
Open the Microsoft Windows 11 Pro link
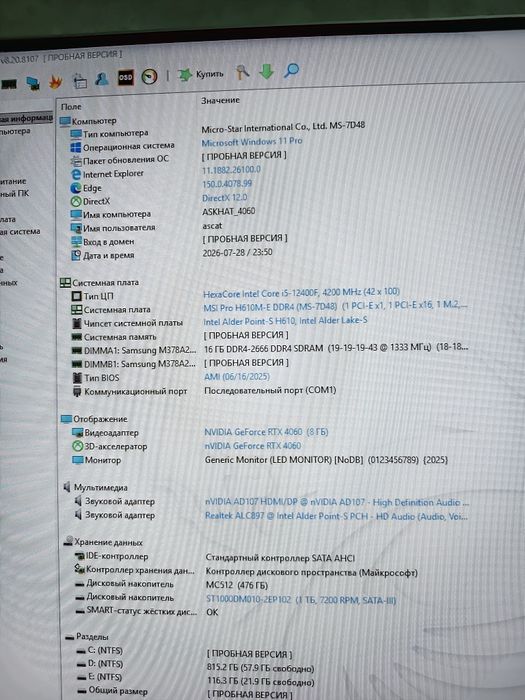[252, 142]
